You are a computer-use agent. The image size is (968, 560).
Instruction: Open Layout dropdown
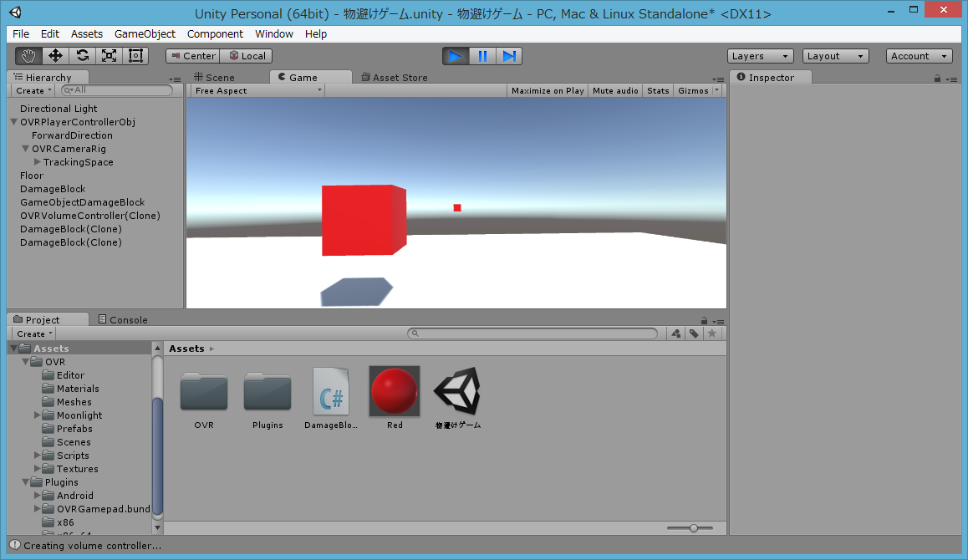[x=835, y=56]
